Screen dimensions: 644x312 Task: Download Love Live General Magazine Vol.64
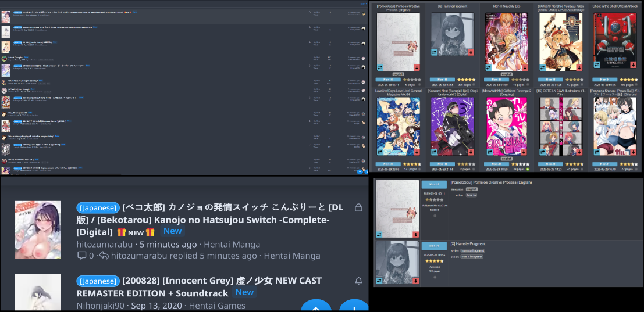[417, 152]
